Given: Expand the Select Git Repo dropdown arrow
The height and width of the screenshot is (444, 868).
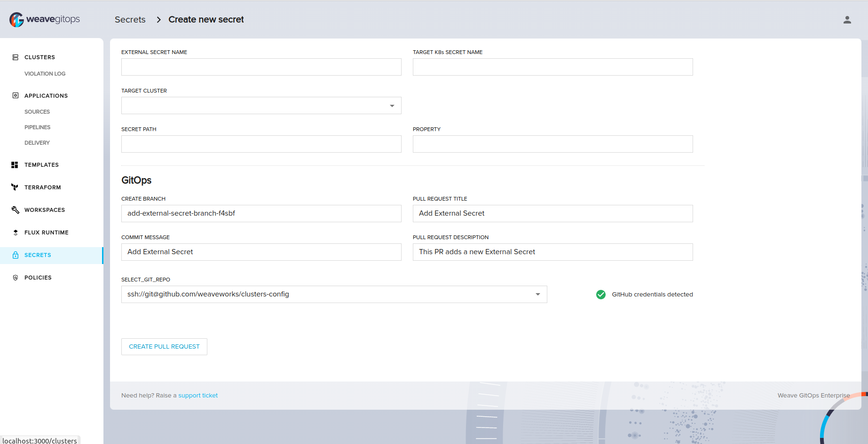Looking at the screenshot, I should [x=538, y=295].
